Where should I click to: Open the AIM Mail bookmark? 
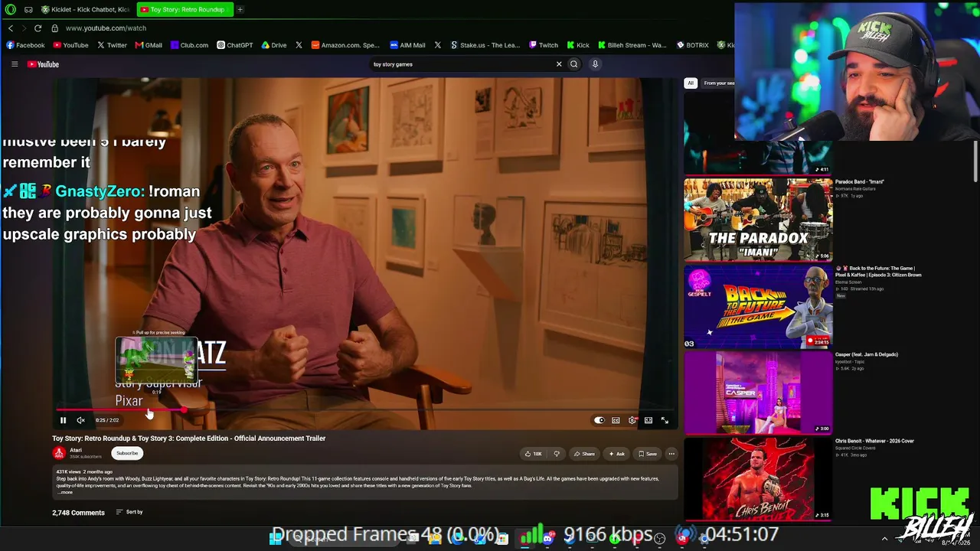(407, 45)
